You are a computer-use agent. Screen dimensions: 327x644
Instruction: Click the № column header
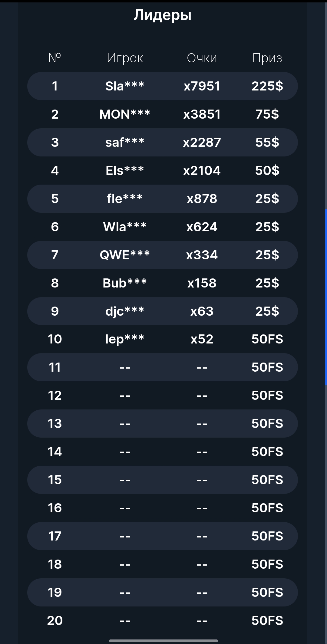tap(55, 58)
